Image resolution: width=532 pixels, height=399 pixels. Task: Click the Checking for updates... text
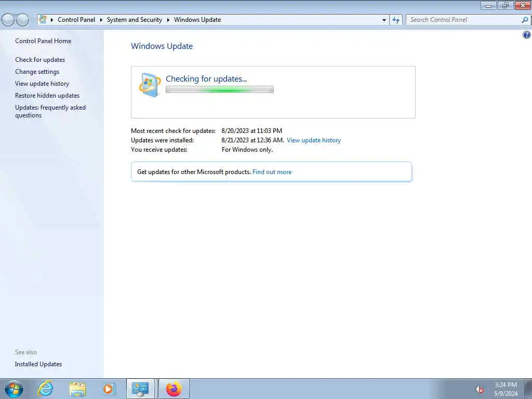click(x=206, y=79)
